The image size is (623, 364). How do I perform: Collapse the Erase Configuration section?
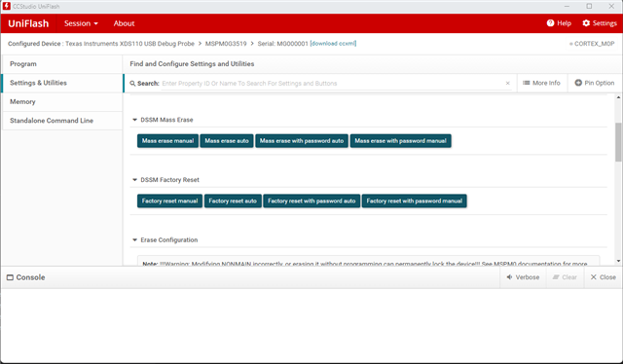click(x=134, y=240)
